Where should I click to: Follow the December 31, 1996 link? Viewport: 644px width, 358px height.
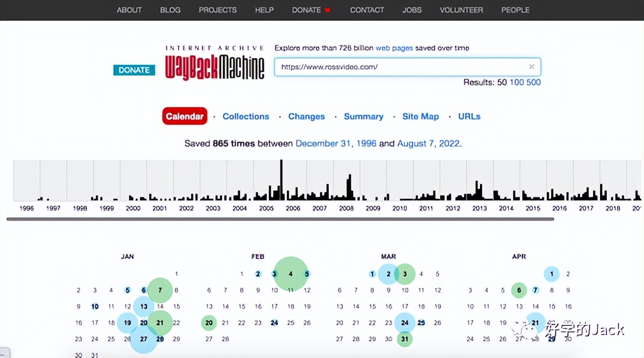[336, 143]
